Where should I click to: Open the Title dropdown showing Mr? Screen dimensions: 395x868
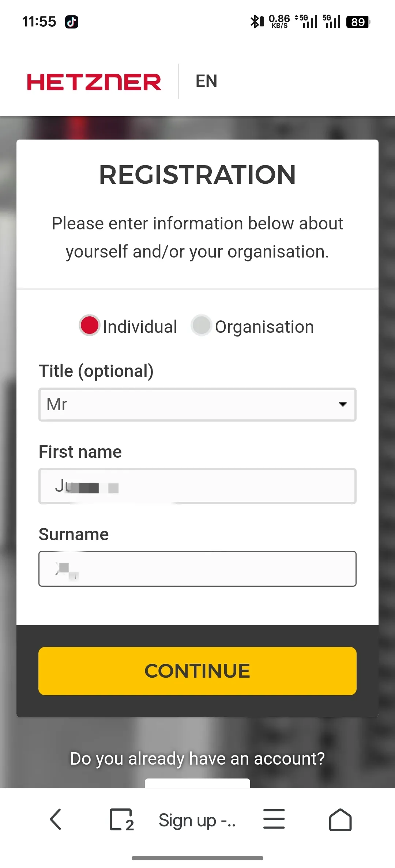pyautogui.click(x=197, y=404)
